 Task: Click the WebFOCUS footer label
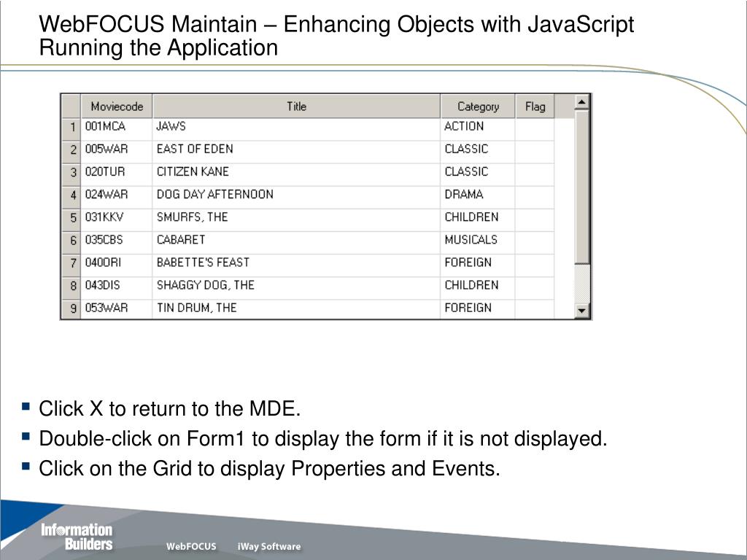[191, 546]
